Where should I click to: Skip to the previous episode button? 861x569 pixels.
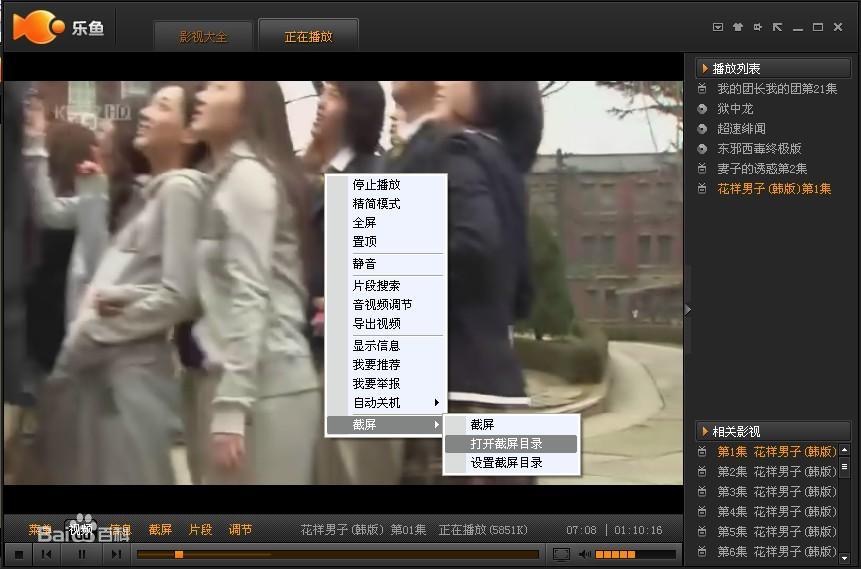point(47,554)
